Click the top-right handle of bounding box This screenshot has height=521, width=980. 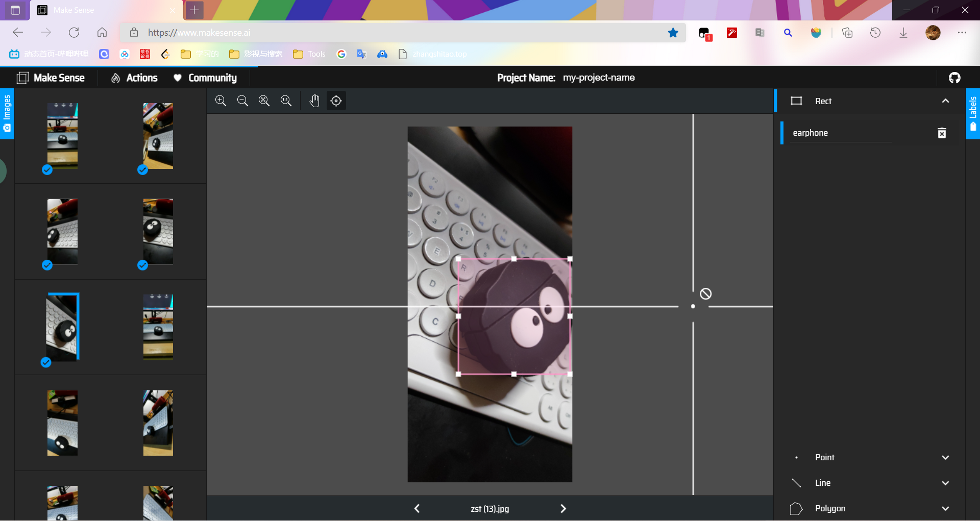pos(570,259)
